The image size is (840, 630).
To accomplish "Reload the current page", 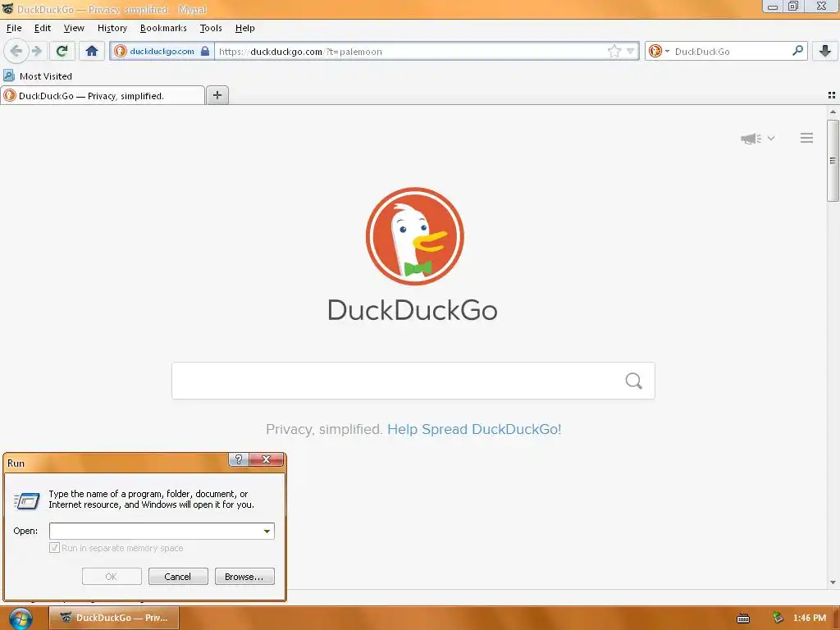I will click(62, 51).
